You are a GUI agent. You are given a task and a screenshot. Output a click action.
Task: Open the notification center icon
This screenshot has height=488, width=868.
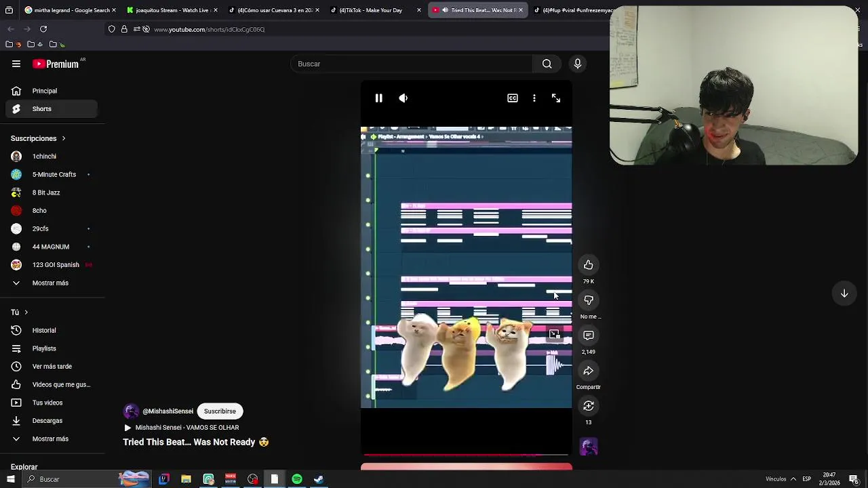854,479
